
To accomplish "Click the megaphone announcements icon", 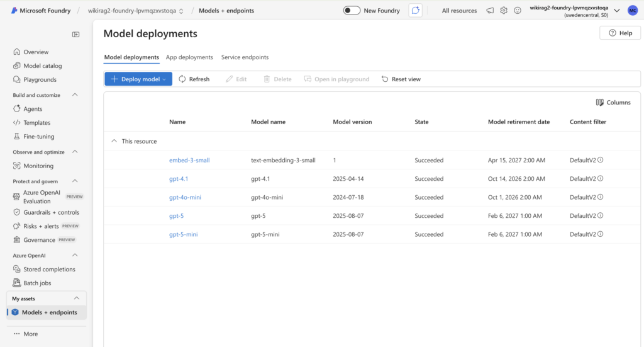I will tap(490, 11).
